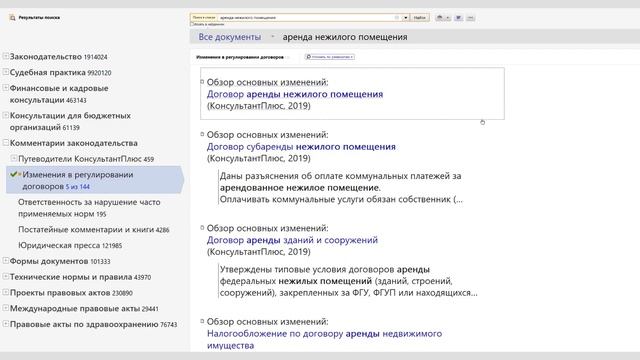Expand 'Проекты правовых актов' node
The image size is (640, 360).
coord(6,292)
